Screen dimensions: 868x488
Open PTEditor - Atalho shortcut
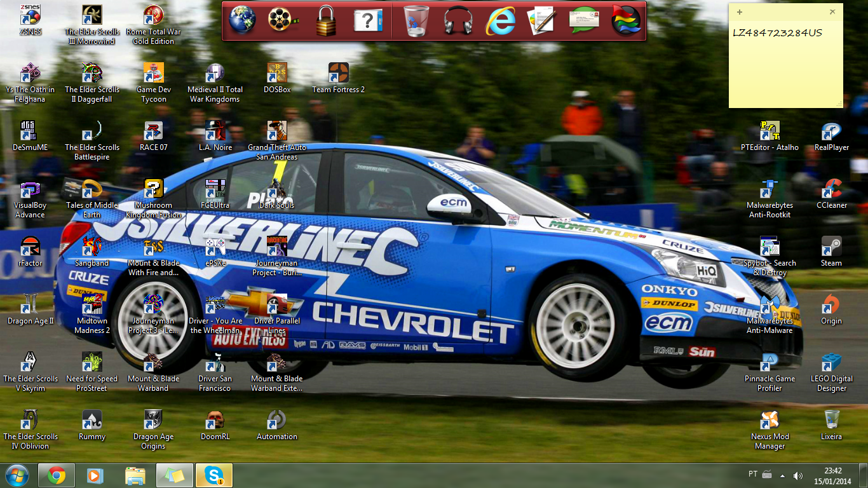[770, 136]
